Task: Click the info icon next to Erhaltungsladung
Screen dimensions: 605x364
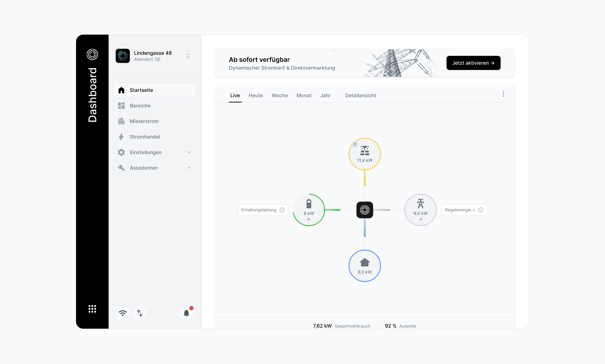Action: [282, 210]
